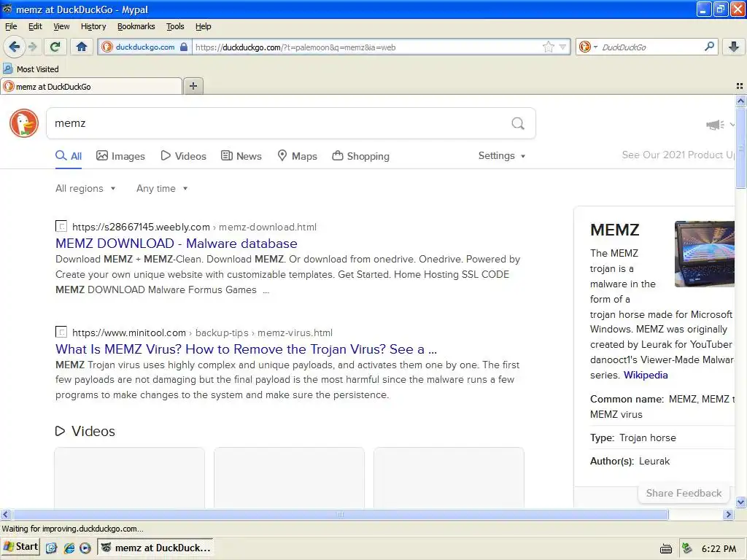Open a new tab with plus button
747x560 pixels.
click(193, 86)
